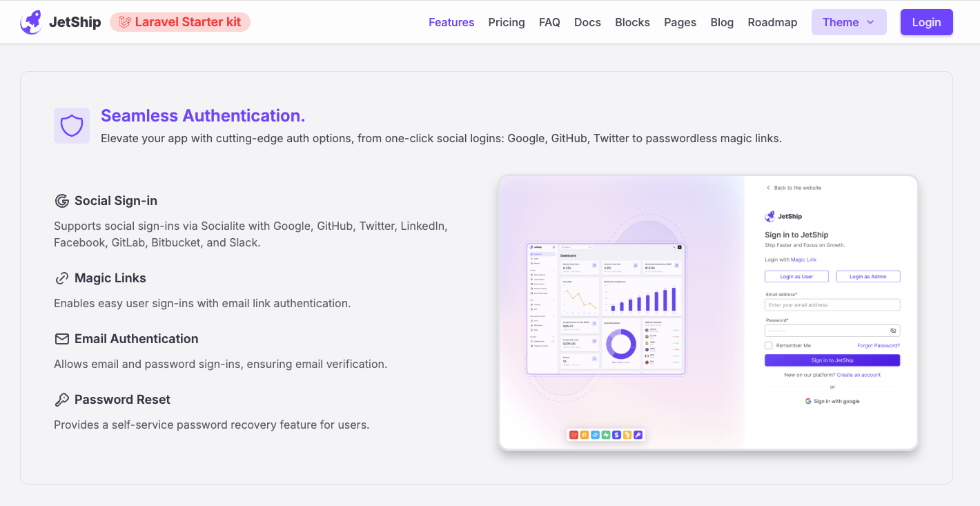Click the chain link icon beside Magic Links

coord(62,278)
